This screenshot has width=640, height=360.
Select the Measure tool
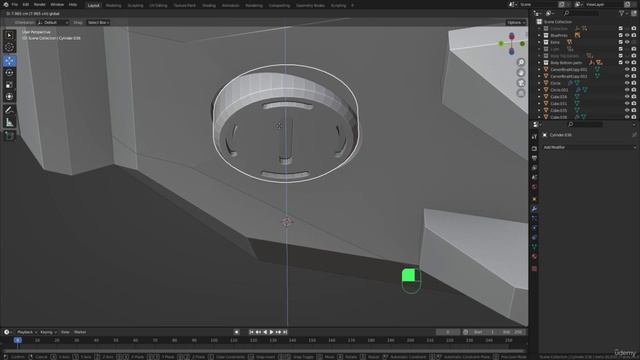[9, 122]
